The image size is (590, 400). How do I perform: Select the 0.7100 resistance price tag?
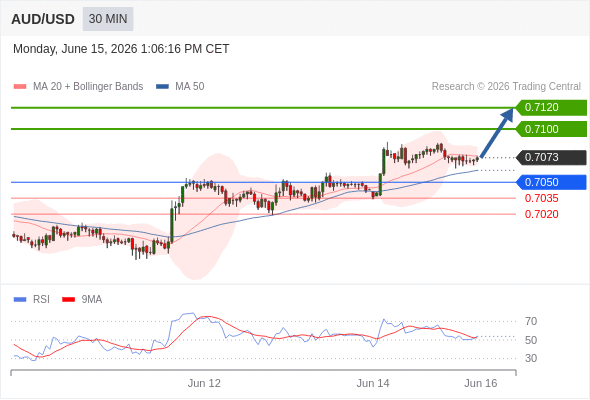tap(551, 129)
